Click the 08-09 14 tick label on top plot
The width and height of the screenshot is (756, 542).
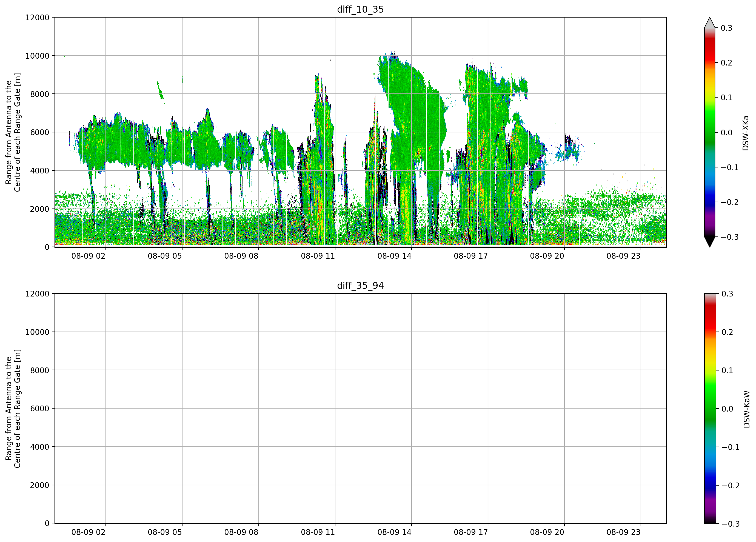[x=394, y=256]
